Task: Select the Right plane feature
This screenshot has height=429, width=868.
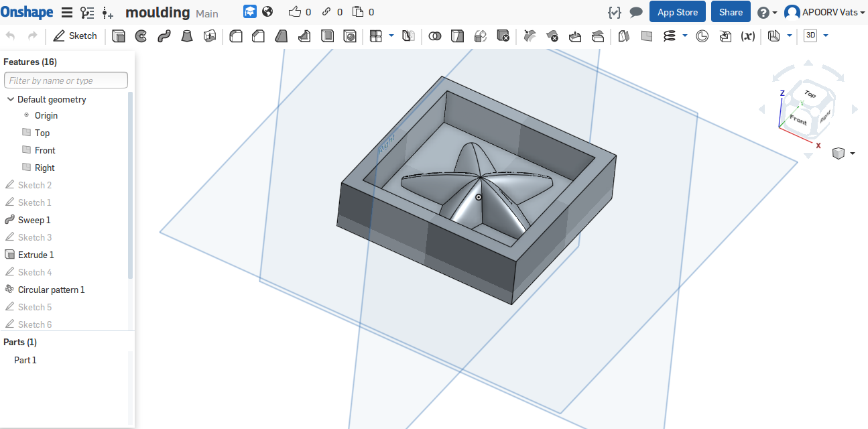Action: [45, 168]
